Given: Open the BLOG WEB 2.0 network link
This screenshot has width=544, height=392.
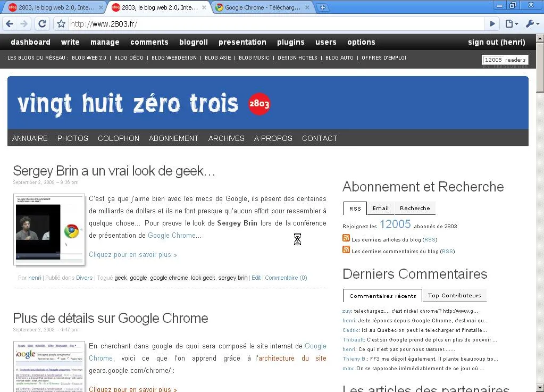Looking at the screenshot, I should pos(89,57).
